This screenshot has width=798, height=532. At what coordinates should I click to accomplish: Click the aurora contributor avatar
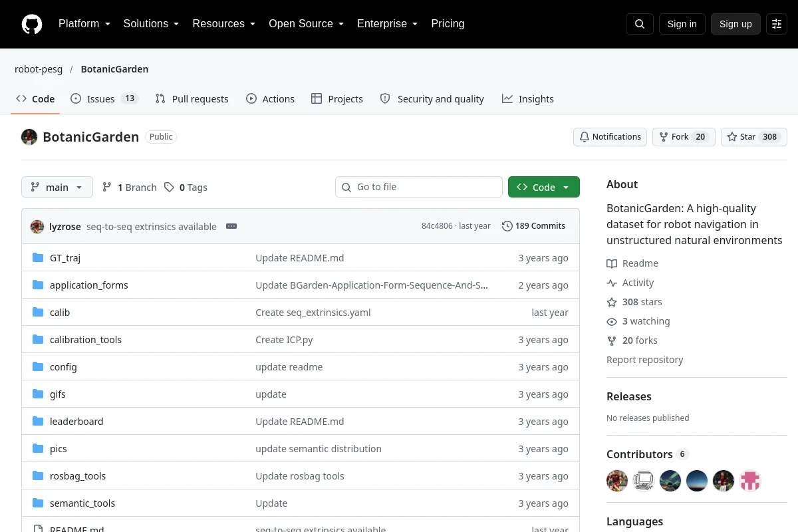[x=670, y=481]
